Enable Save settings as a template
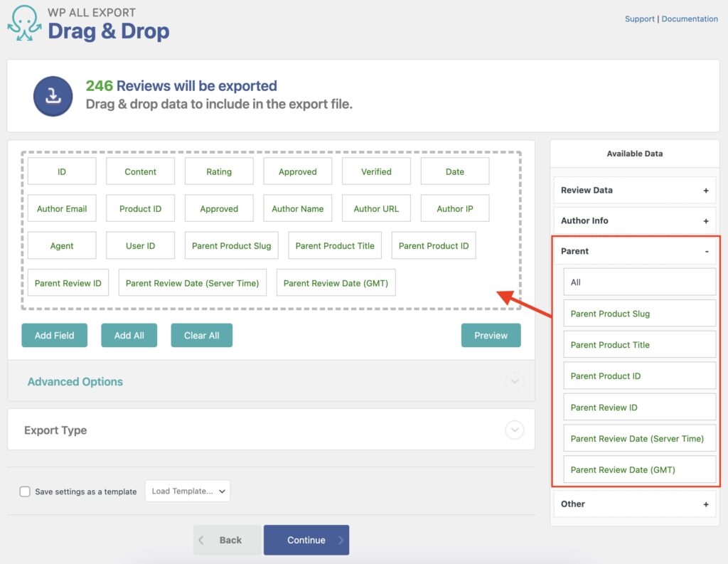 pos(25,491)
